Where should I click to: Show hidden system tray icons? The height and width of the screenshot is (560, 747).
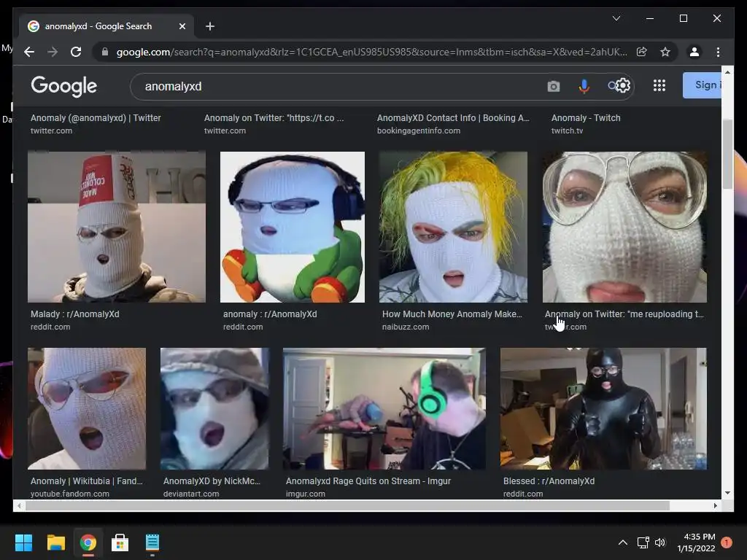(623, 542)
